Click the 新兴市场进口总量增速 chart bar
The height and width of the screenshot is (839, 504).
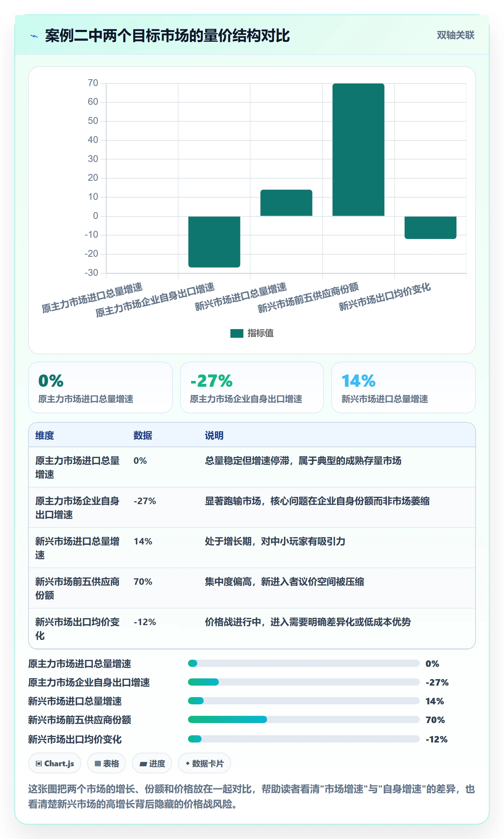pos(286,203)
